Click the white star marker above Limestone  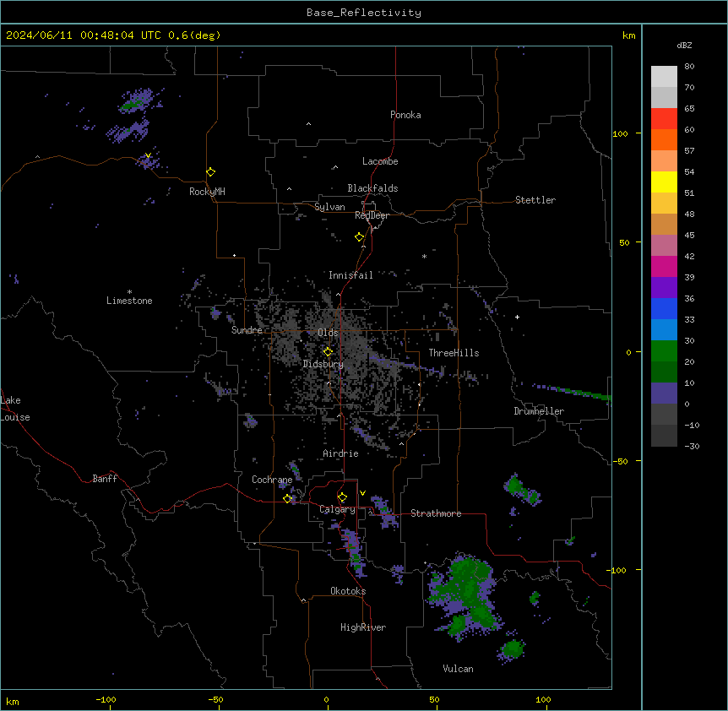[x=129, y=292]
